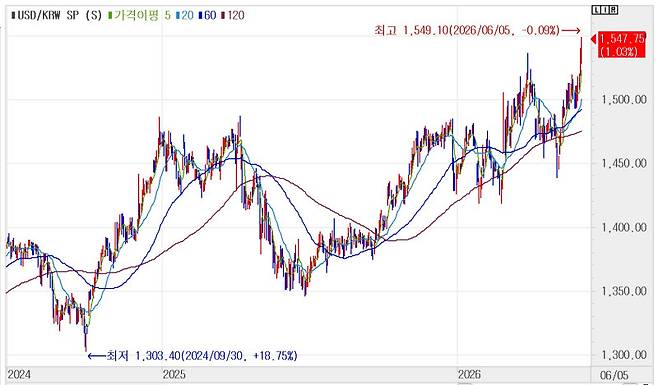Viewport: 658px width, 385px height.
Task: Click the 1,450.00 price axis label
Action: tap(624, 163)
